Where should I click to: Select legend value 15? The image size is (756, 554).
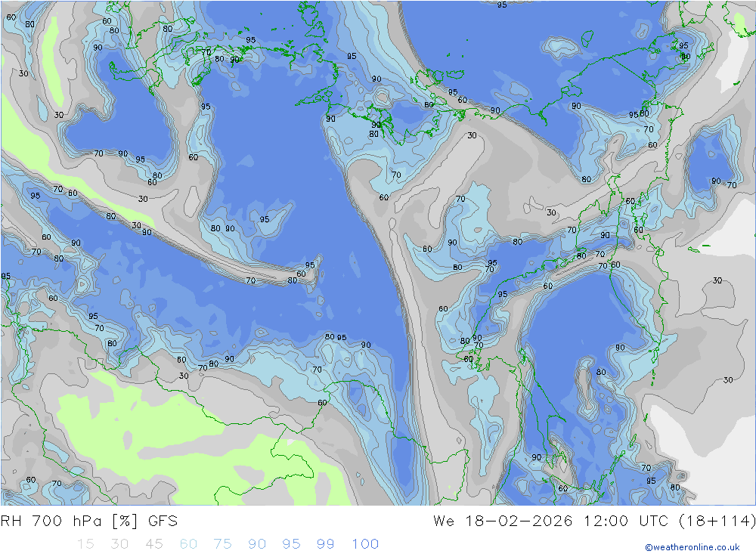click(86, 544)
